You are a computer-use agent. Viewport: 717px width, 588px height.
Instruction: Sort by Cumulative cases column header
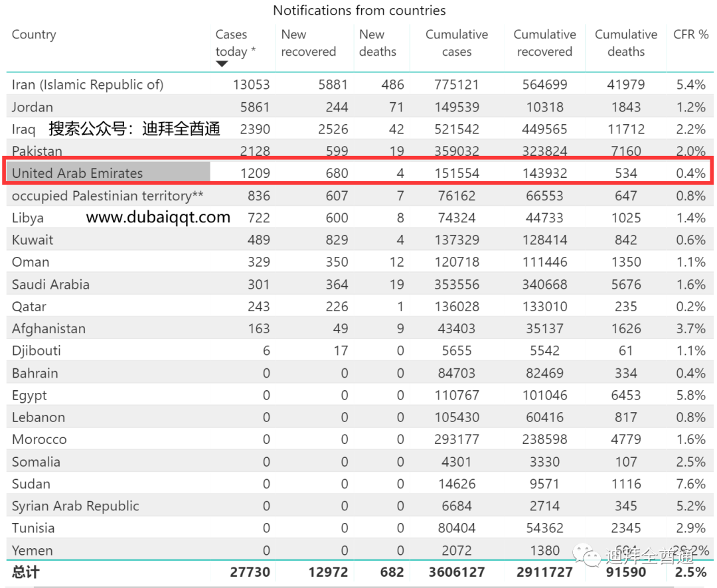click(457, 43)
